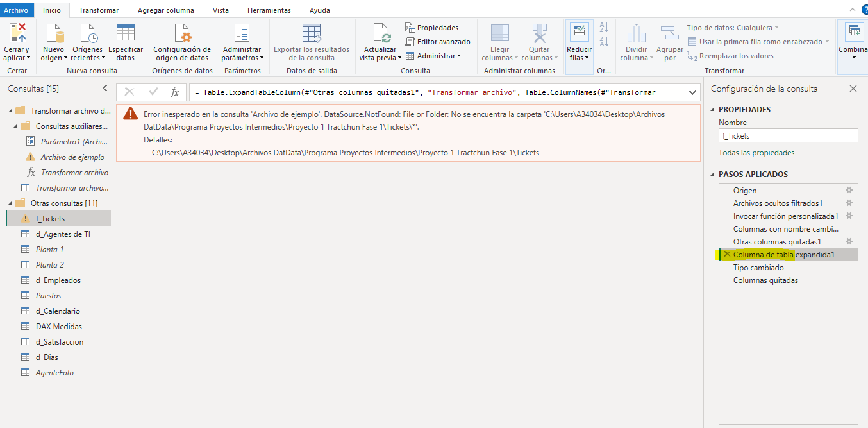The width and height of the screenshot is (868, 428).
Task: Collapse the PASOS APLICADOS section
Action: click(714, 175)
